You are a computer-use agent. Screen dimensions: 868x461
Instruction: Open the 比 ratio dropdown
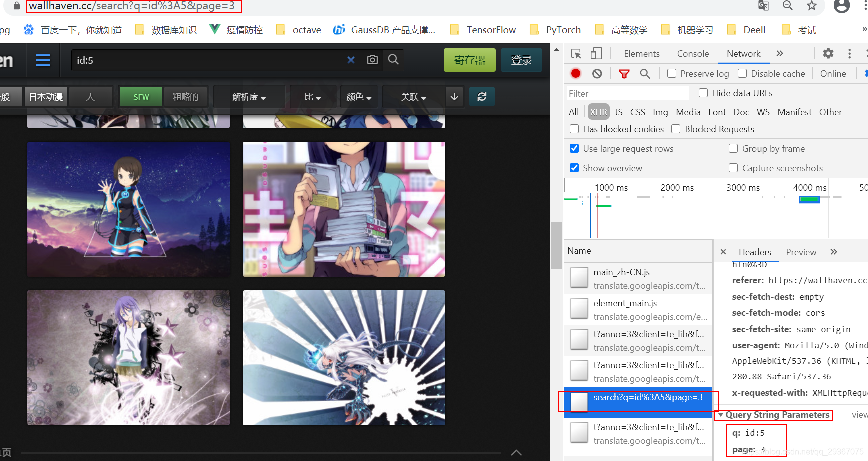coord(312,96)
